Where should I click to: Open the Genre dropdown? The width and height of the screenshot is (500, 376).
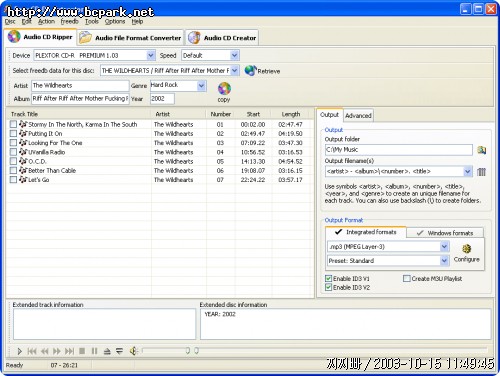pyautogui.click(x=201, y=86)
